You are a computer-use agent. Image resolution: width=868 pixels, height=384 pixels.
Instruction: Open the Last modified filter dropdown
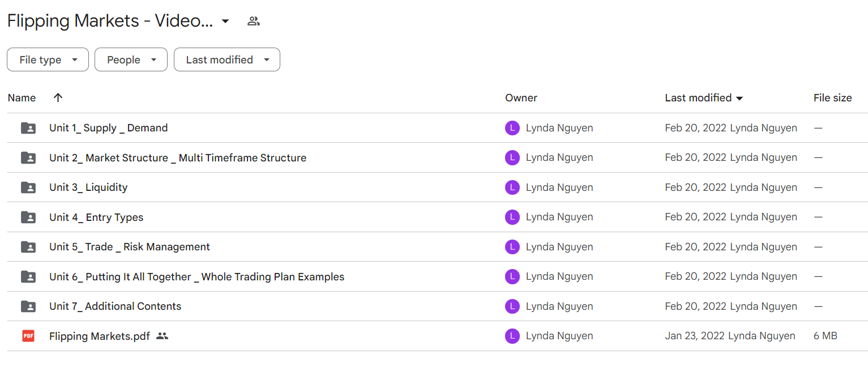(226, 59)
